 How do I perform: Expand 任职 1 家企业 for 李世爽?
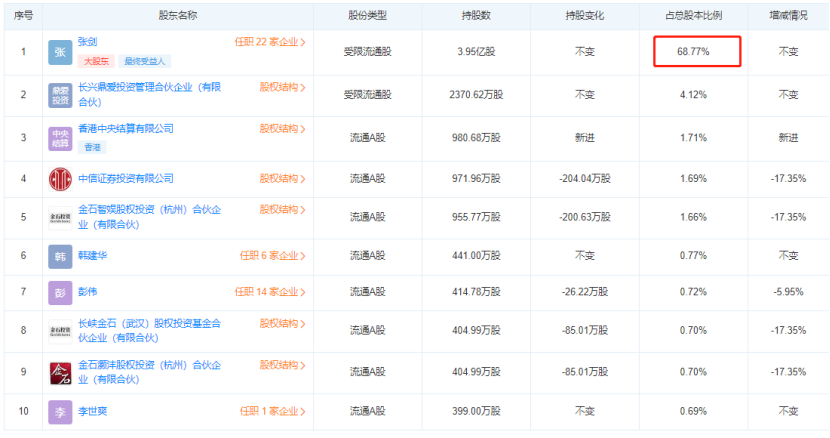273,411
